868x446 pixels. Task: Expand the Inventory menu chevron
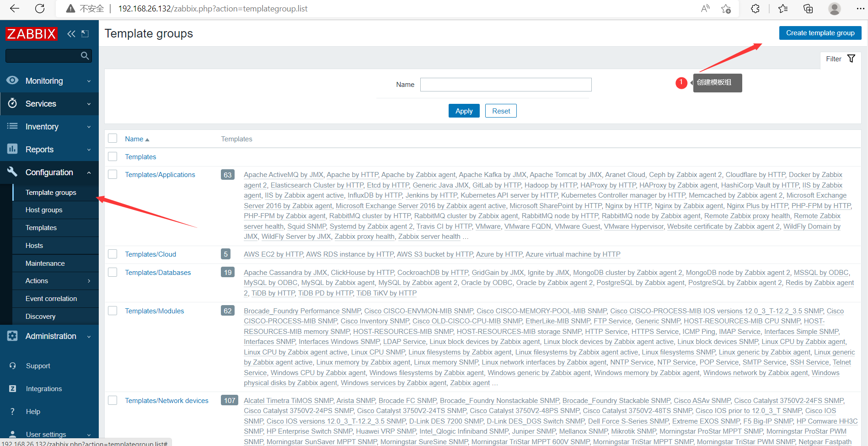coord(89,127)
